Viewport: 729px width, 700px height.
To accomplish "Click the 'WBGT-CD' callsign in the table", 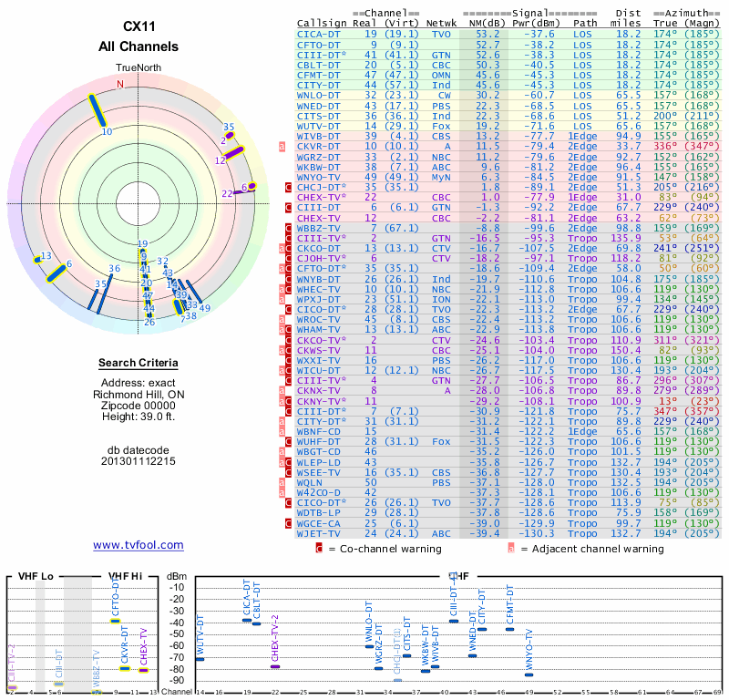I will tap(318, 452).
